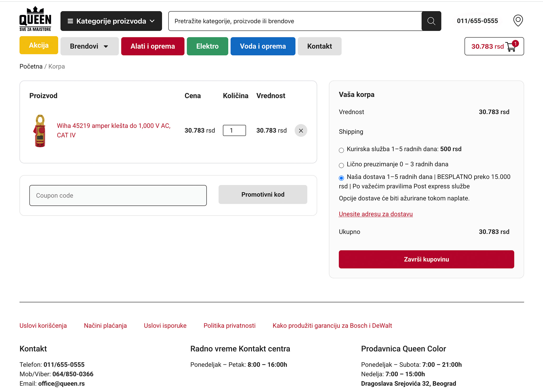Select Kurirska služba shipping option
This screenshot has height=392, width=543.
pyautogui.click(x=341, y=150)
